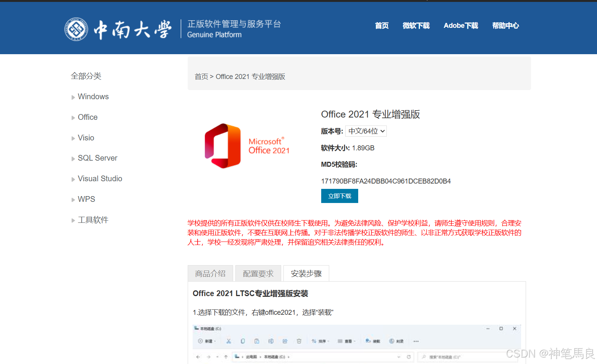Screen dimensions: 597x364
Task: Click the MD5 hash 171790BF8FA24DBB04C961DCEB82D0B4
Action: (386, 181)
